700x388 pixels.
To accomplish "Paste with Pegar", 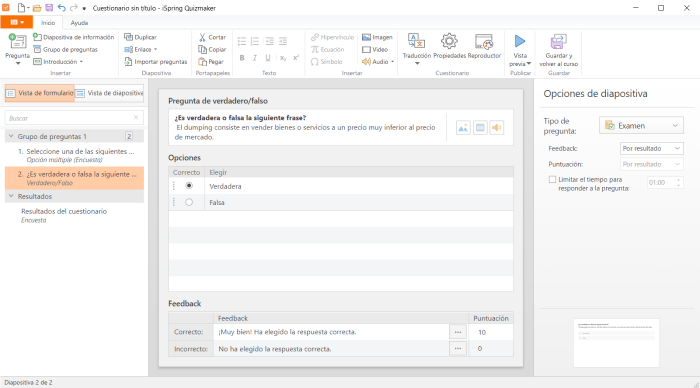I will tap(211, 62).
